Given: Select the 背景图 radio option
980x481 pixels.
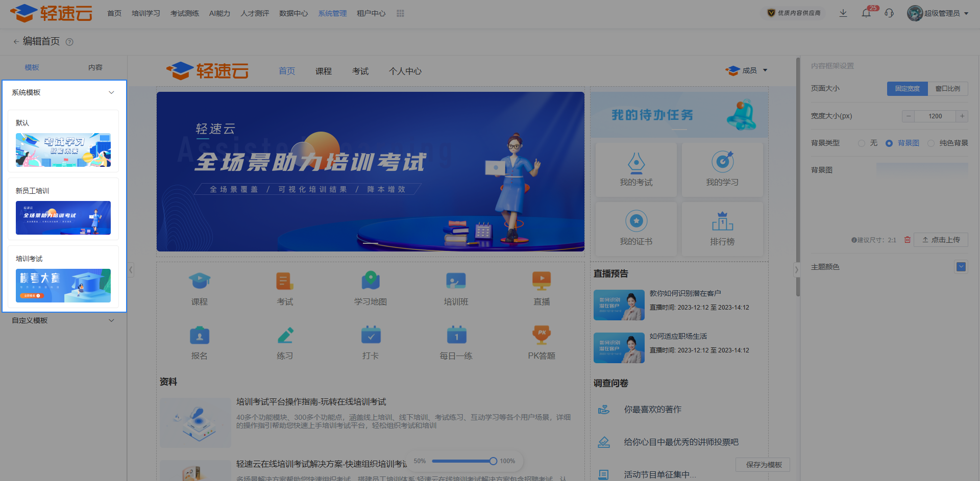Looking at the screenshot, I should [889, 143].
